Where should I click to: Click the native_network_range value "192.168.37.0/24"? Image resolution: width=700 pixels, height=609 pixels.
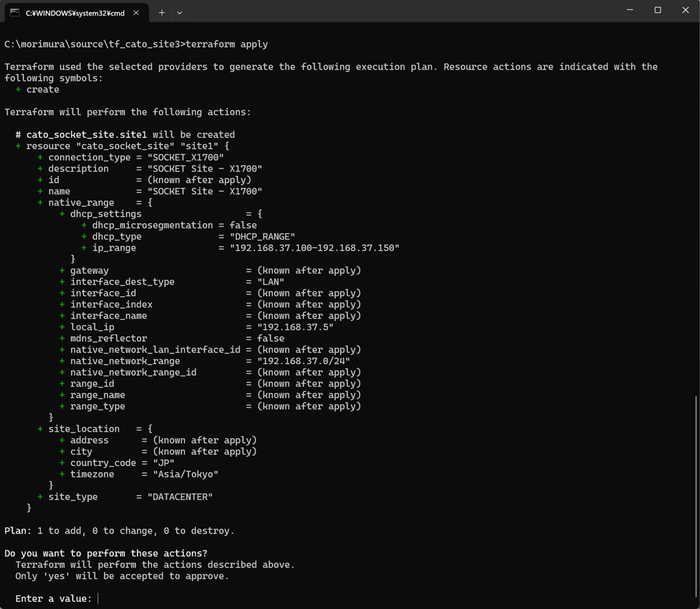pyautogui.click(x=303, y=361)
